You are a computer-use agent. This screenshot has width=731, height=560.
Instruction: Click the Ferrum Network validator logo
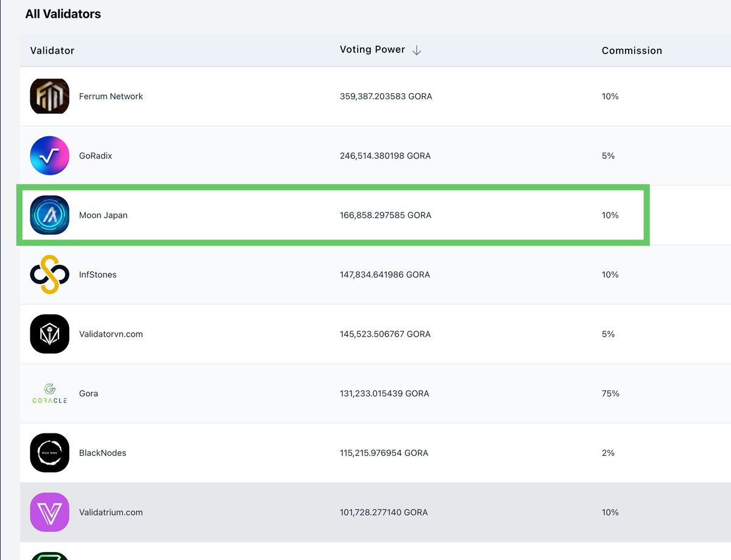[49, 96]
